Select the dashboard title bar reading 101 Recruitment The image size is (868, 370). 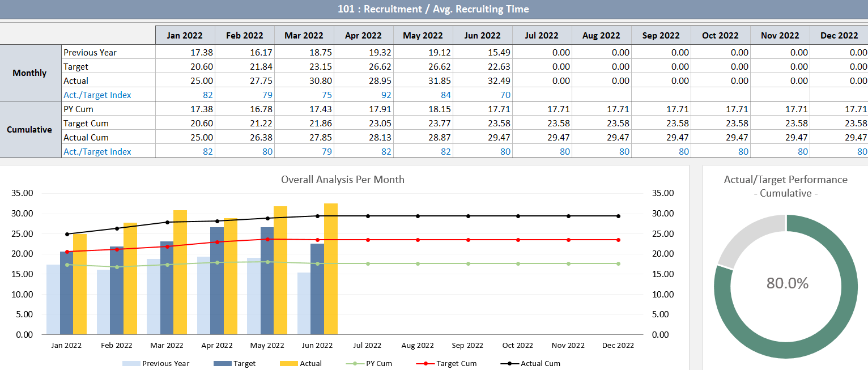point(434,9)
